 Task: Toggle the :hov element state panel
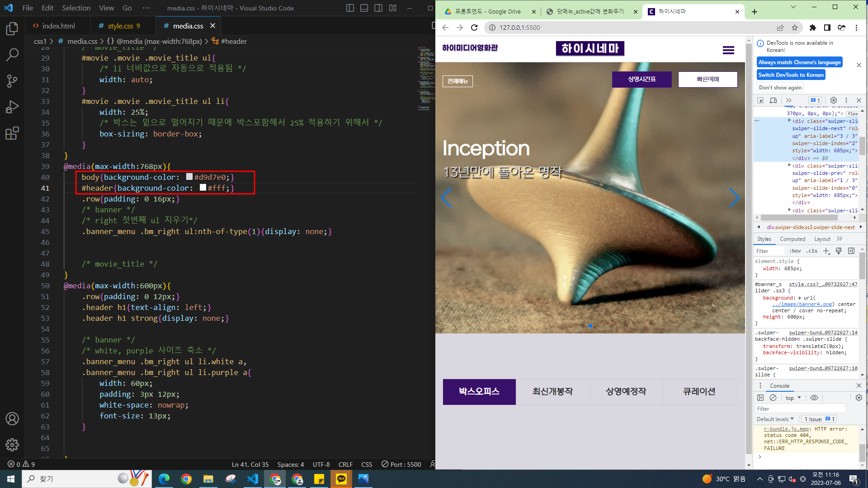pyautogui.click(x=795, y=251)
